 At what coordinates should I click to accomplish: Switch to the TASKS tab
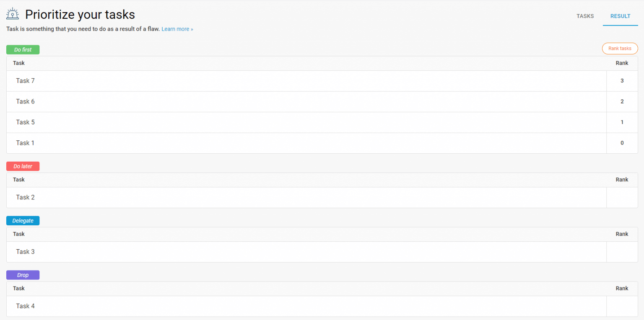click(x=585, y=16)
